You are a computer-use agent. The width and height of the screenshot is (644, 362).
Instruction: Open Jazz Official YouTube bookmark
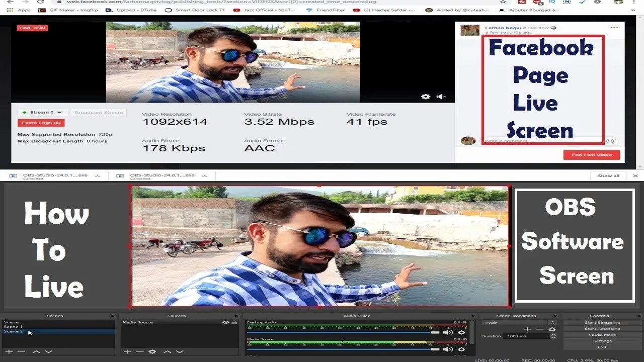[x=265, y=10]
